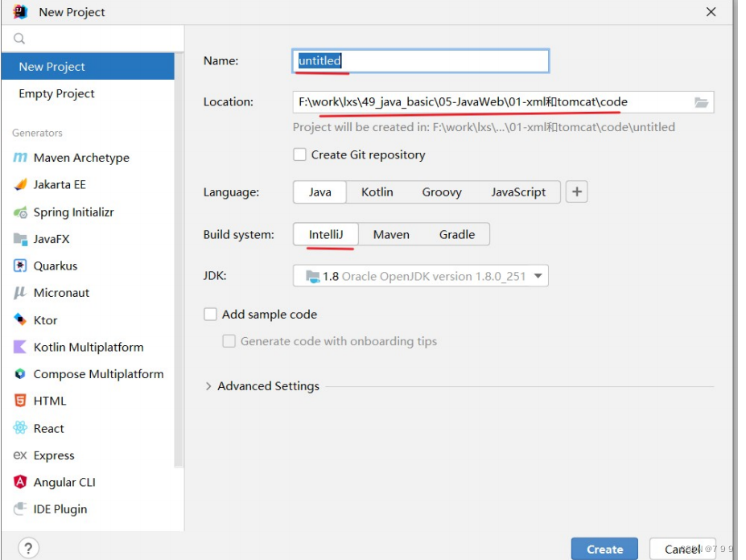Click the sidebar vertical scrollbar

(179, 259)
